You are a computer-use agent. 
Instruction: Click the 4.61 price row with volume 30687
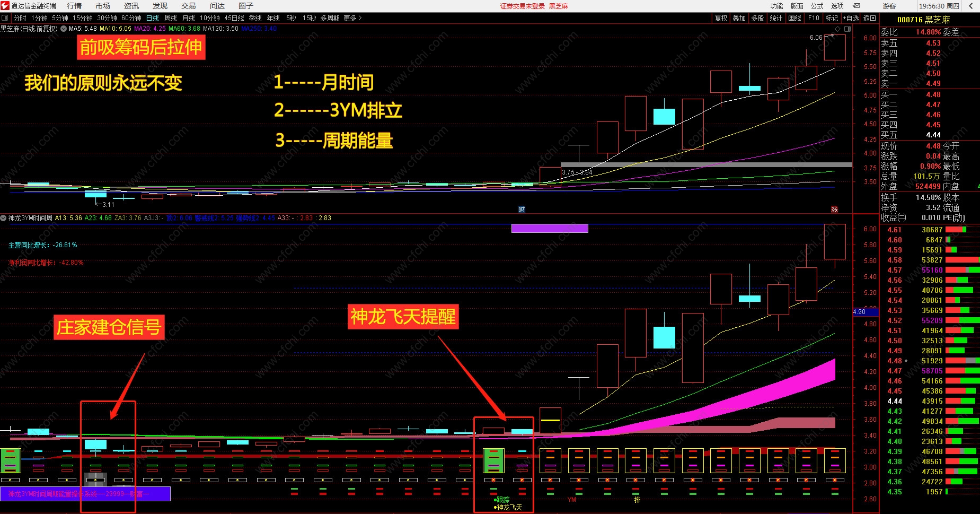930,230
